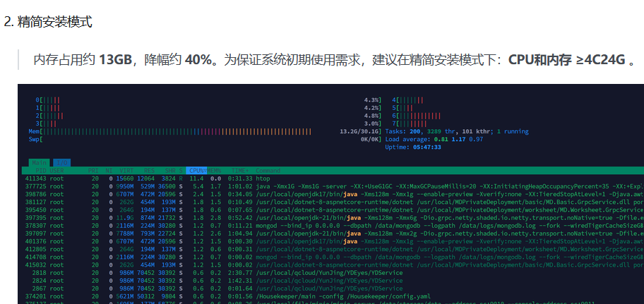644x304 pixels.
Task: Click the PRI column header
Action: (x=93, y=170)
